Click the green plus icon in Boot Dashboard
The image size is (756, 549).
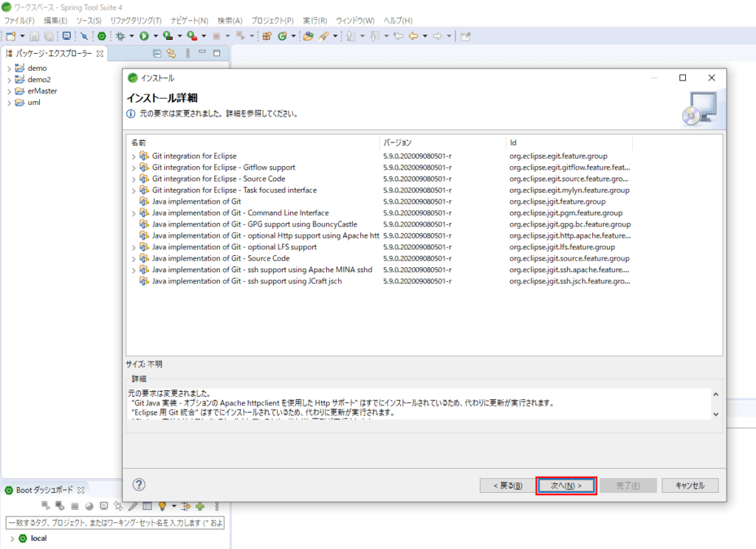point(200,506)
